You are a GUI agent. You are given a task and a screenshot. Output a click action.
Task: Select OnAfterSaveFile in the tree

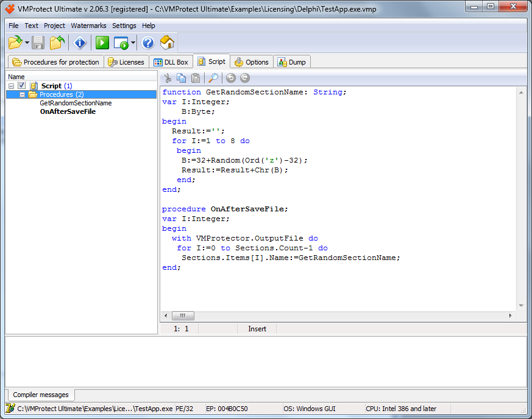(x=68, y=111)
